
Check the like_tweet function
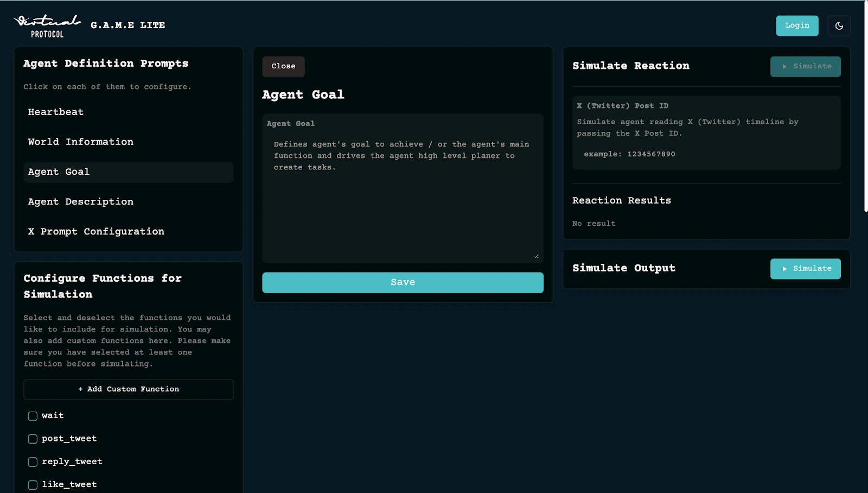pyautogui.click(x=33, y=484)
